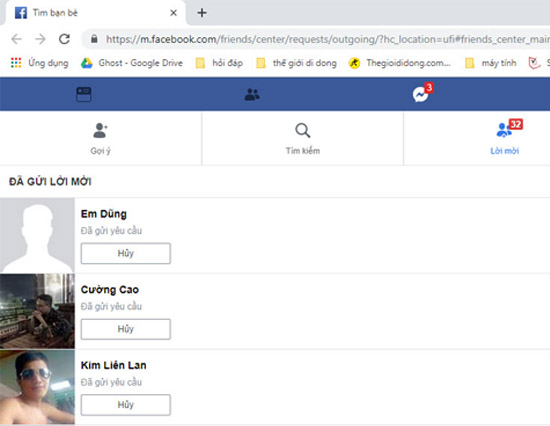Open Facebook news feed icon
This screenshot has height=426, width=550.
pos(84,94)
